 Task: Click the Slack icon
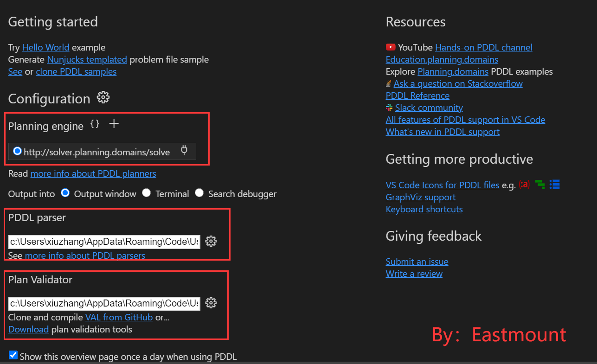point(389,108)
